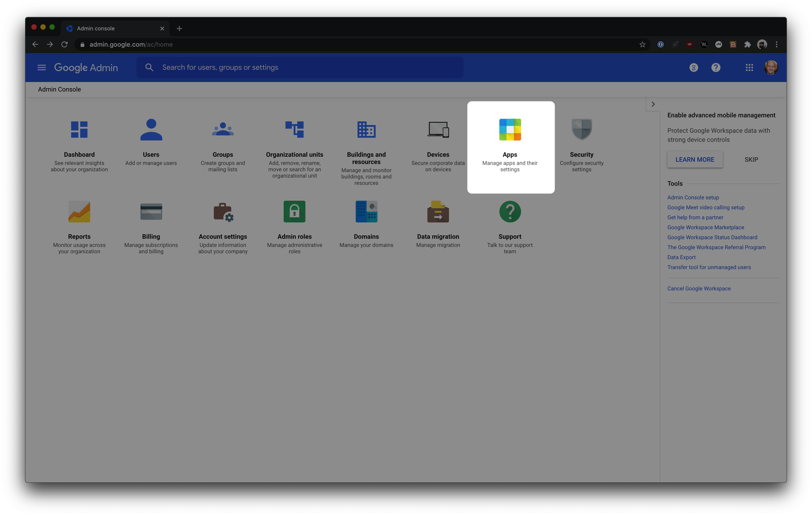Open the Help icon in the header

[716, 68]
